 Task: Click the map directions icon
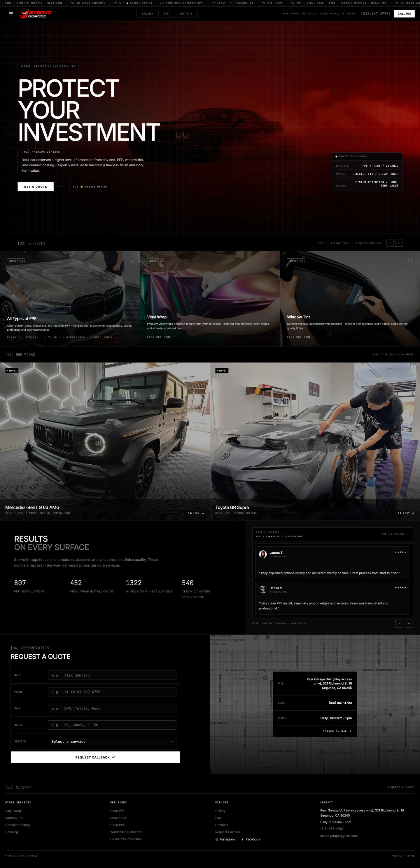[267, 637]
